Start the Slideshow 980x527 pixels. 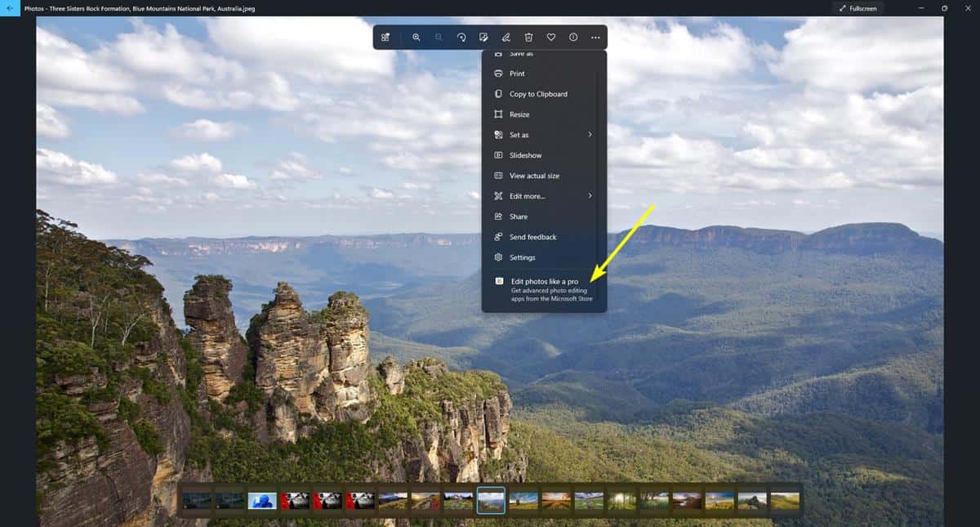coord(544,155)
